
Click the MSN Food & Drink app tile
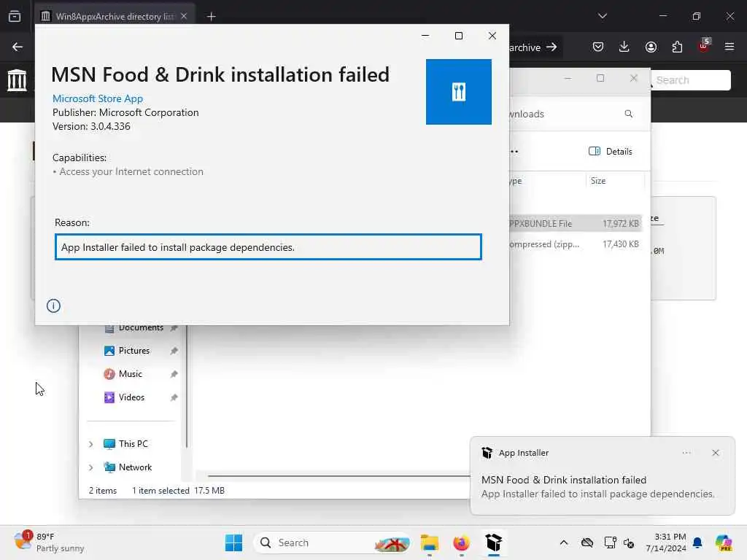pyautogui.click(x=458, y=92)
